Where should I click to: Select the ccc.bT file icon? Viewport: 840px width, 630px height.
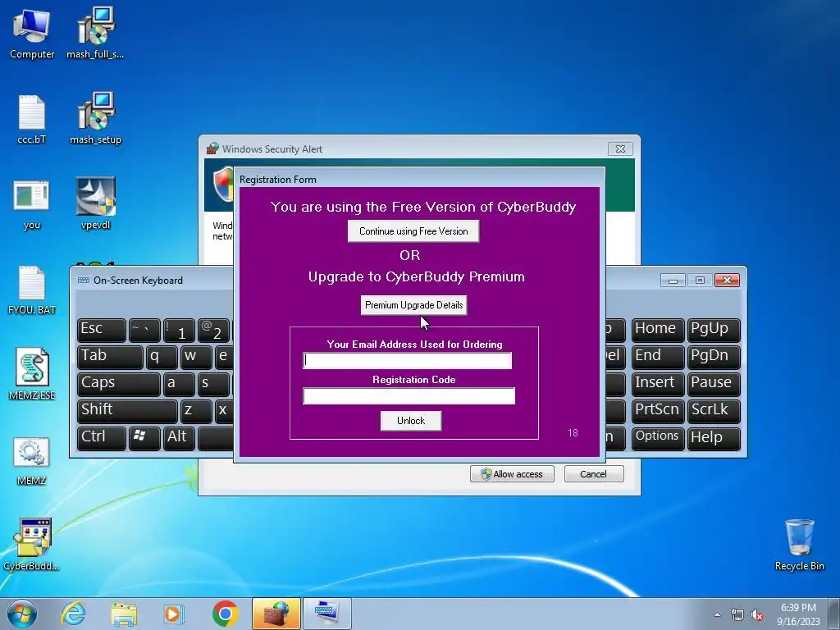click(x=32, y=119)
